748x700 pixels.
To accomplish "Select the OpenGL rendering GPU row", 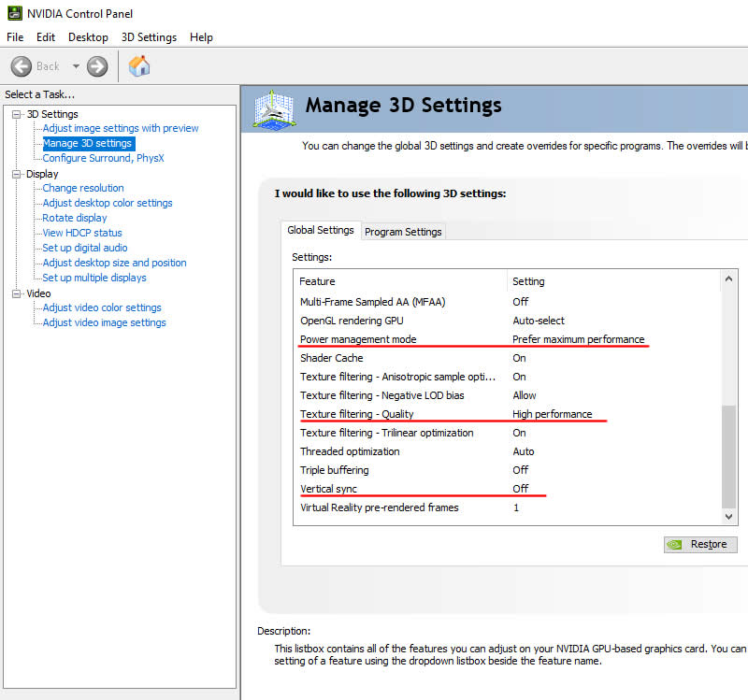I will 507,321.
